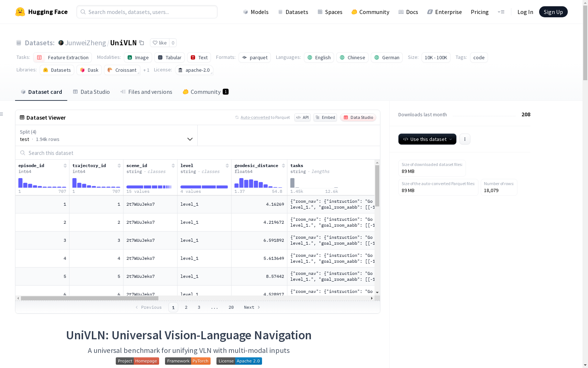This screenshot has width=588, height=368.
Task: Click the Log In link
Action: click(525, 12)
